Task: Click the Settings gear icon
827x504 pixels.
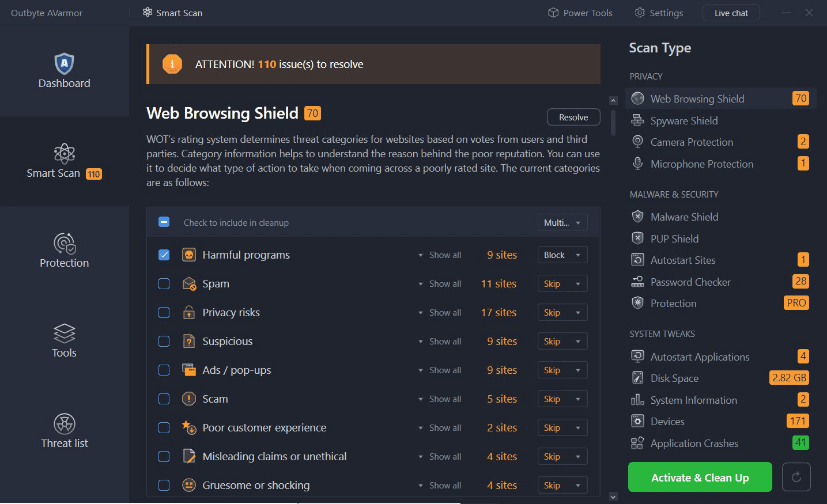Action: point(640,13)
